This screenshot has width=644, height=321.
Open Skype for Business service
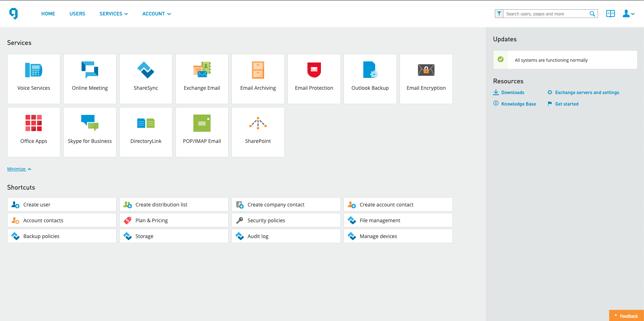click(x=90, y=132)
